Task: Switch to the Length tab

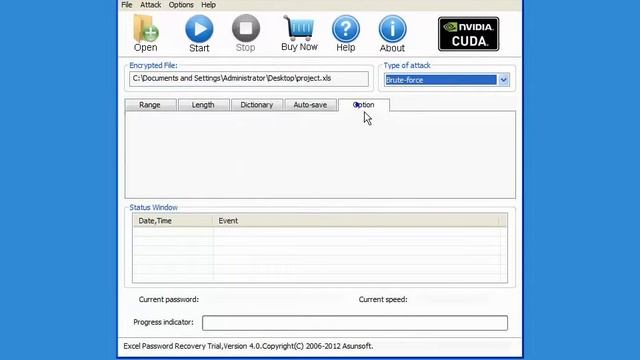Action: point(203,105)
